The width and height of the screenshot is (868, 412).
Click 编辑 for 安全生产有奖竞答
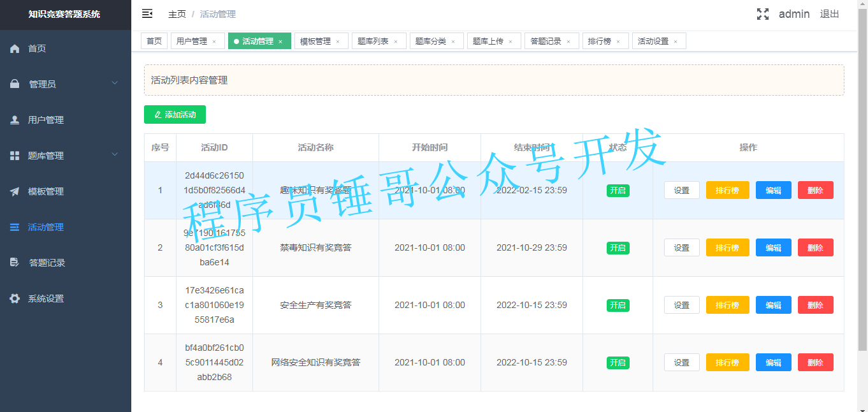click(774, 305)
